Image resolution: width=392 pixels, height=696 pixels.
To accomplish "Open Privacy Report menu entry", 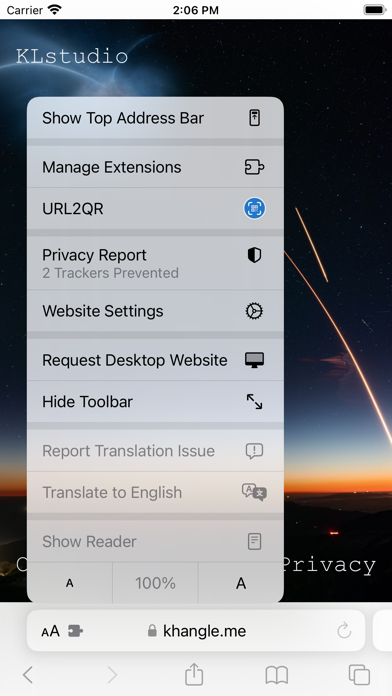I will [155, 263].
